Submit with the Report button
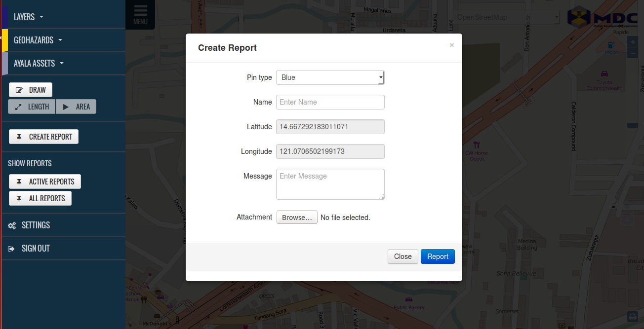Screen dimensions: 644x329 point(438,256)
